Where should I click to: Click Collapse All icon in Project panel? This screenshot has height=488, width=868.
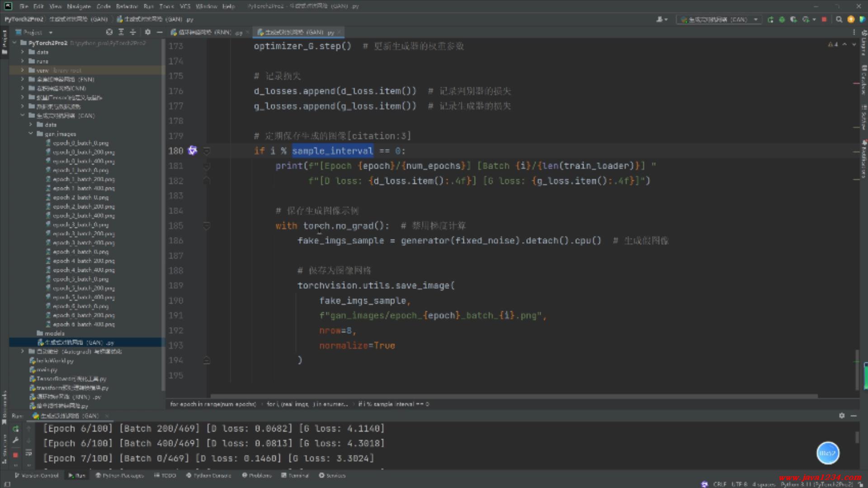(x=133, y=32)
